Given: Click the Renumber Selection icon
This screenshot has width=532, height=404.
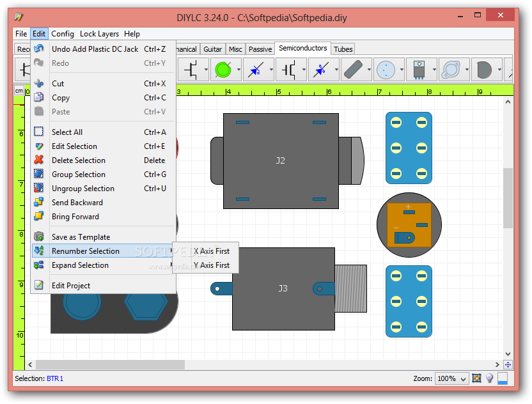Looking at the screenshot, I should pyautogui.click(x=39, y=251).
